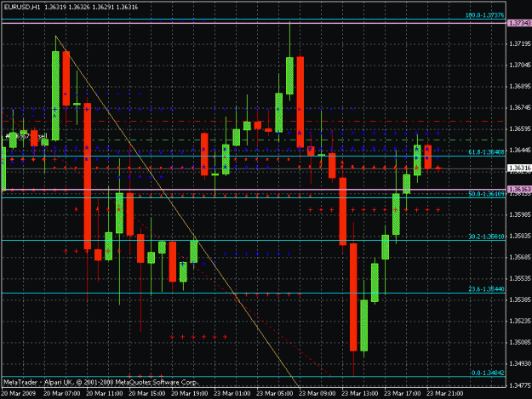Screen dimensions: 532x399
Task: Click the 1.35385 price axis value
Action: pyautogui.click(x=519, y=299)
